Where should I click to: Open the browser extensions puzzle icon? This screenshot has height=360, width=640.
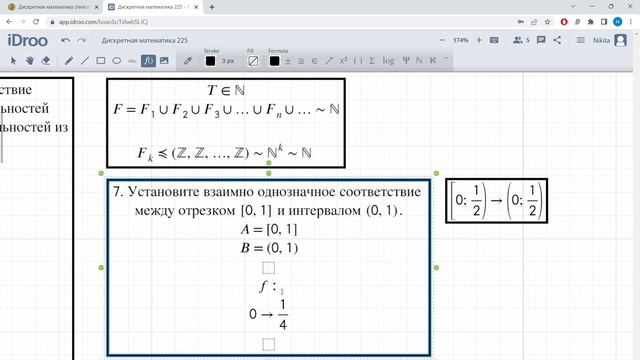click(x=591, y=22)
